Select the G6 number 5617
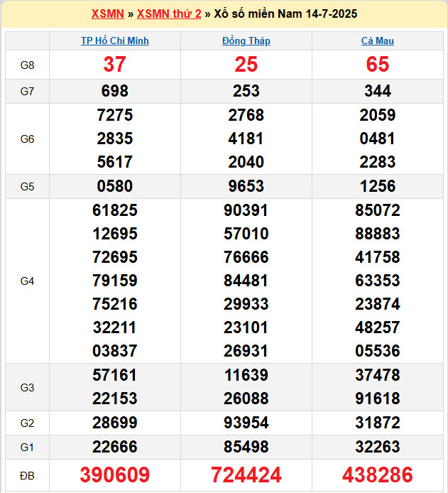 (115, 162)
